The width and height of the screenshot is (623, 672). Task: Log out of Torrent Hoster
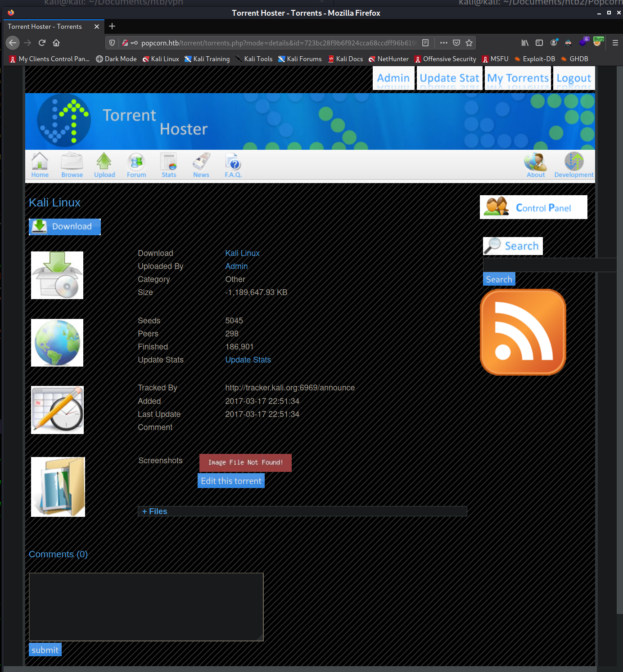[x=574, y=78]
